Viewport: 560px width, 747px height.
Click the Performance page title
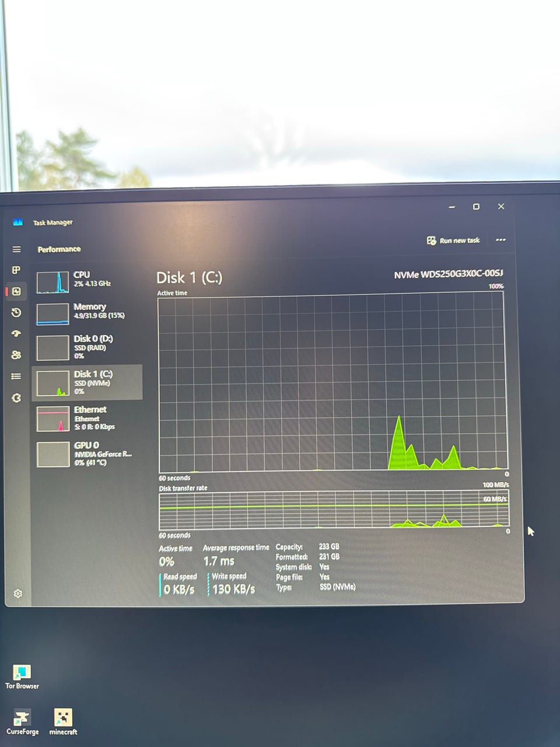59,249
